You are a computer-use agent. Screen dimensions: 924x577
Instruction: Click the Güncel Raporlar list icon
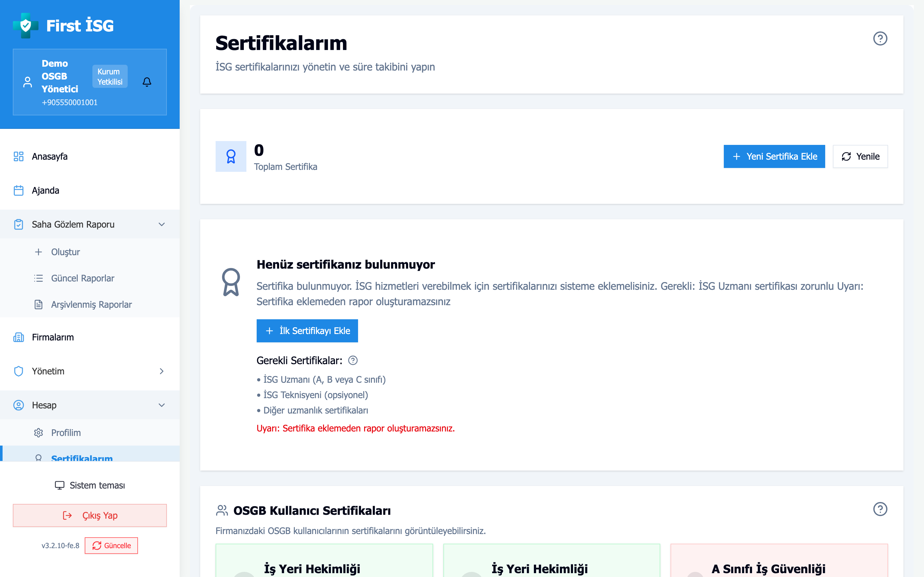tap(38, 278)
